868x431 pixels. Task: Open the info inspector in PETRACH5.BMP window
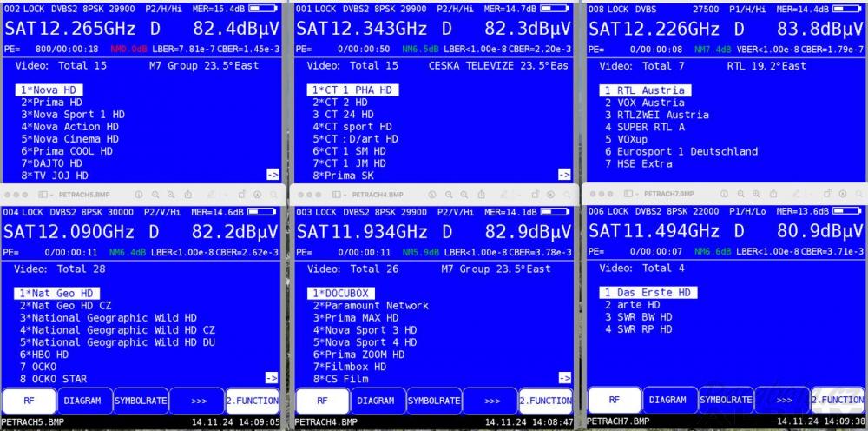pyautogui.click(x=138, y=195)
